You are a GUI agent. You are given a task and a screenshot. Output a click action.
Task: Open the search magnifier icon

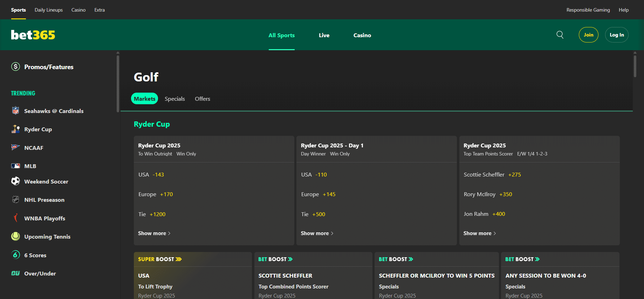[x=560, y=35]
